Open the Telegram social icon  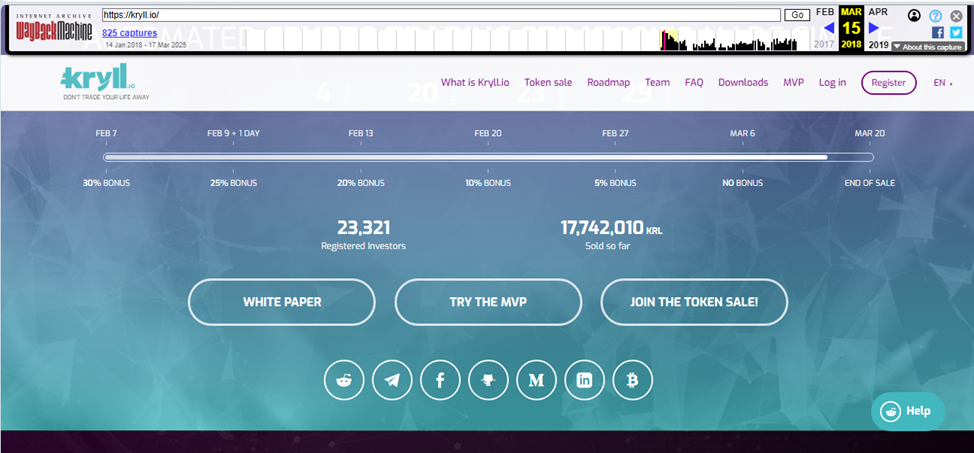point(392,380)
